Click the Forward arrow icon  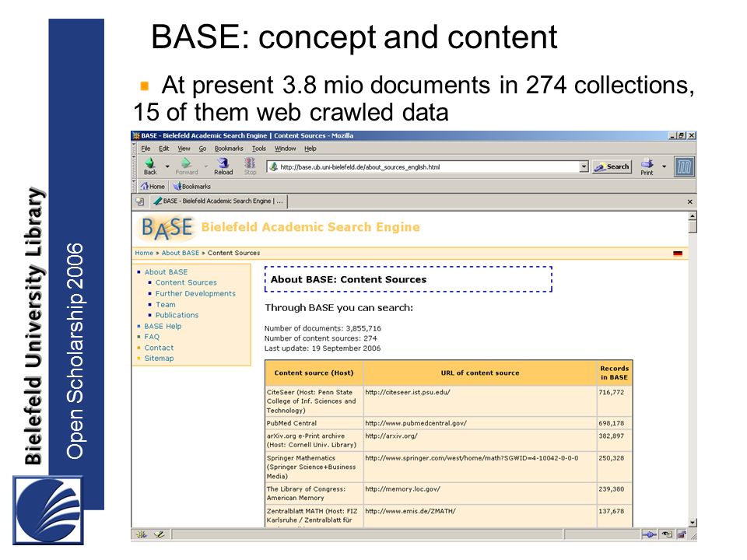(186, 163)
